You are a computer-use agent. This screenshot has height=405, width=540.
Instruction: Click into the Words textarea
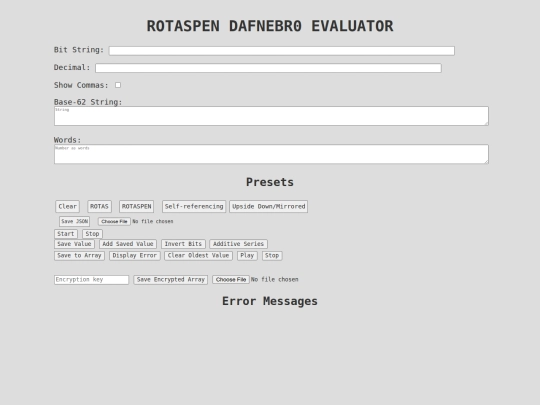coord(271,154)
